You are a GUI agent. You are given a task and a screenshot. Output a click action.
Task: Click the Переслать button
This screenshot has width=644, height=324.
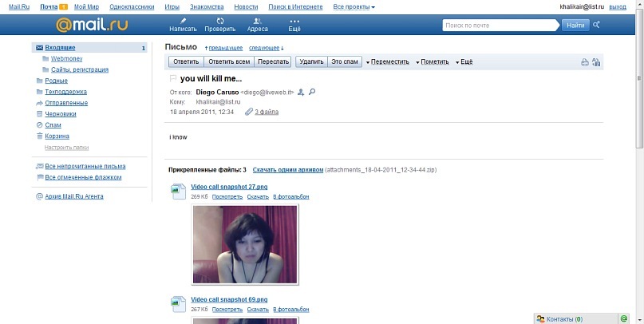[x=273, y=62]
